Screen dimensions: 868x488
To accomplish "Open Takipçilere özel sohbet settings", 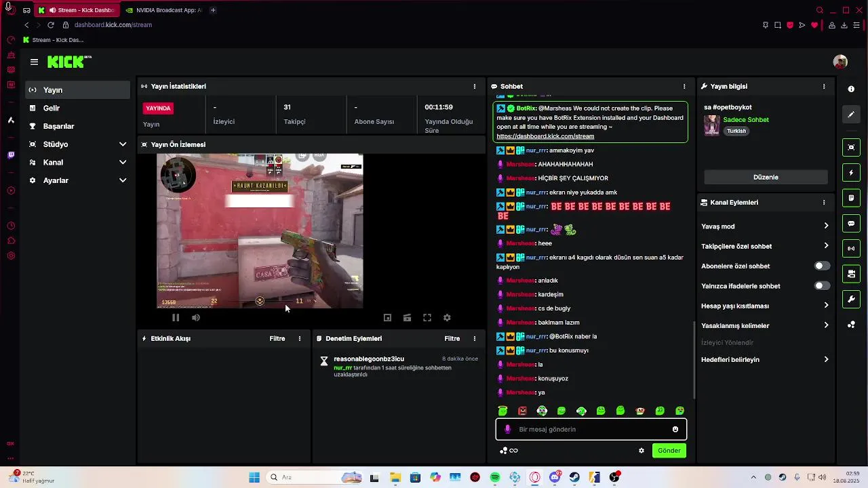I will tap(766, 246).
